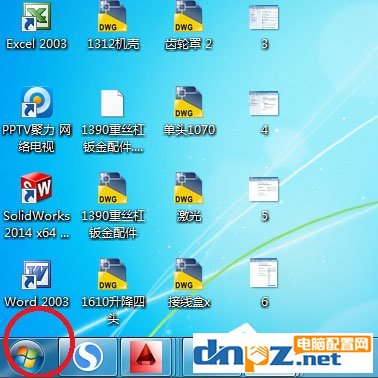Open the Windows Start menu orb
This screenshot has height=378, width=378.
pyautogui.click(x=27, y=357)
